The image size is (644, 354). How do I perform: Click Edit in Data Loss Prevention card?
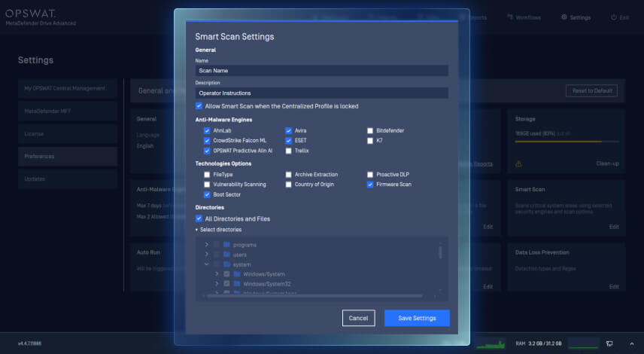(x=614, y=286)
